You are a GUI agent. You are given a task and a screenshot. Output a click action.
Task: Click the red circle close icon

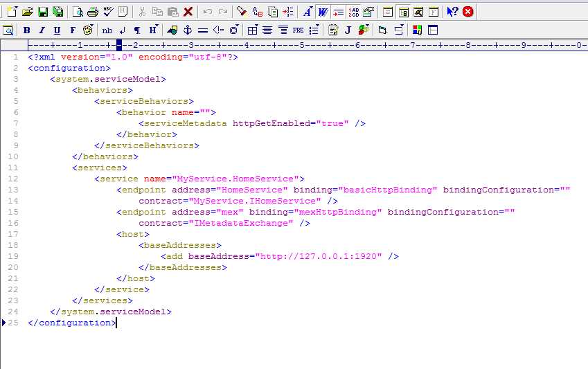[x=468, y=12]
